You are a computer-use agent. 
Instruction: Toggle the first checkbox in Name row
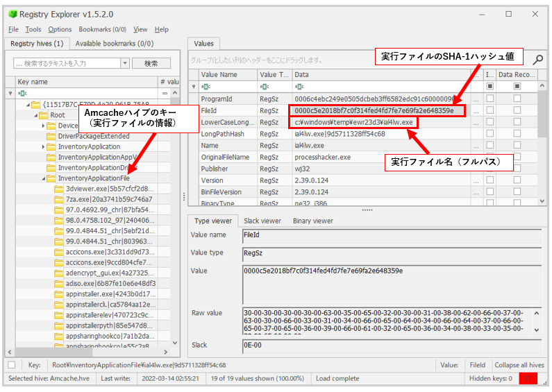coord(490,145)
